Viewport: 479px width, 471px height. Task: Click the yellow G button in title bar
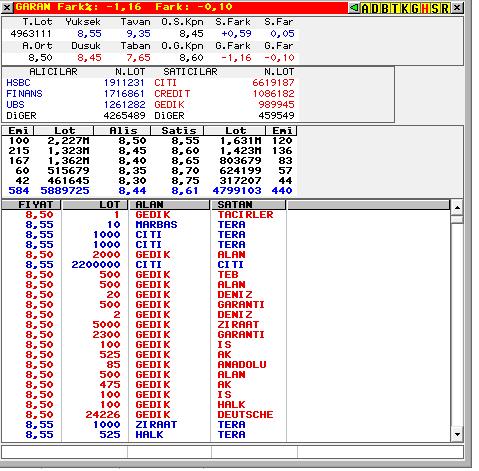(415, 8)
